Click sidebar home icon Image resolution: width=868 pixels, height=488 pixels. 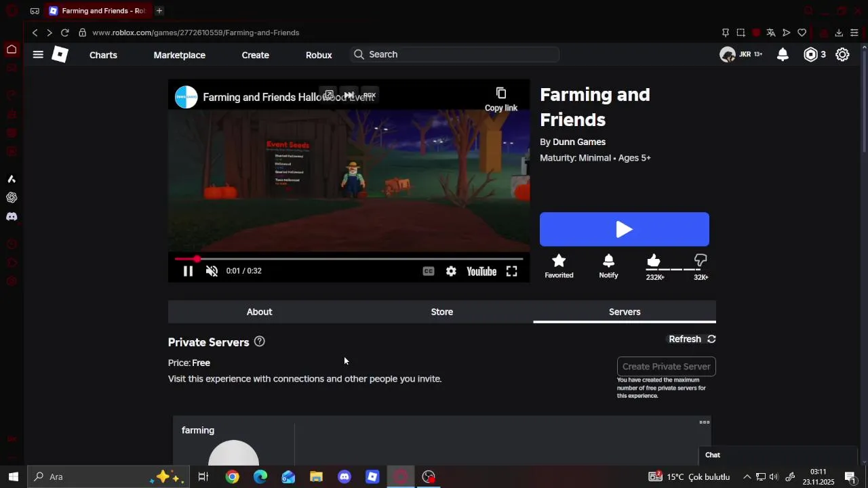[x=12, y=49]
